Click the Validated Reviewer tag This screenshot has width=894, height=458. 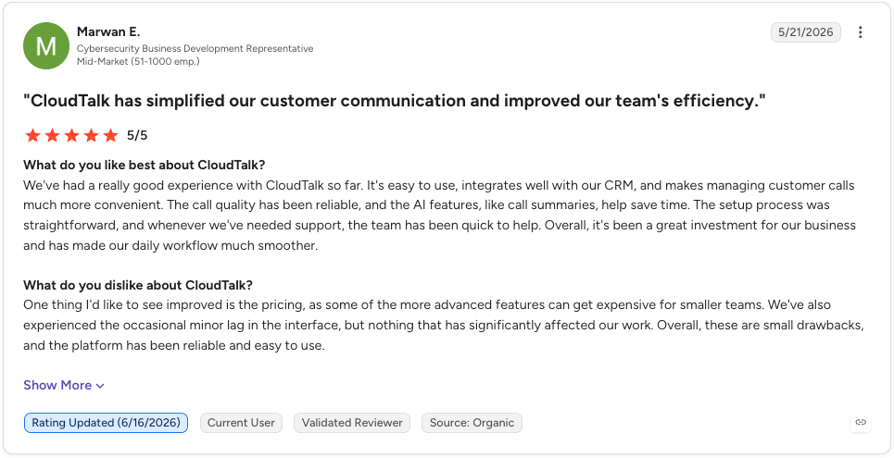[x=352, y=423]
